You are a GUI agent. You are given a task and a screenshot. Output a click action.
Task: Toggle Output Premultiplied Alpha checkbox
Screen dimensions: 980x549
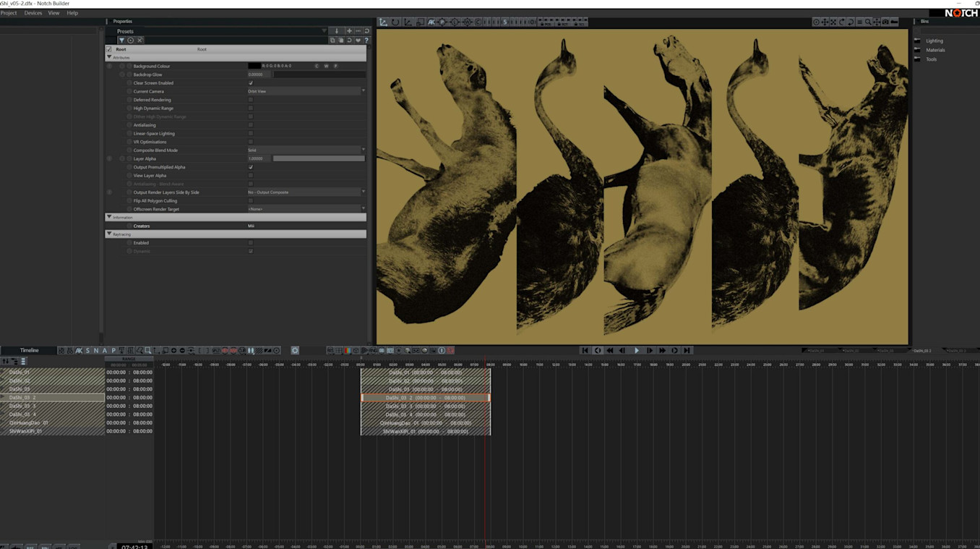tap(251, 167)
